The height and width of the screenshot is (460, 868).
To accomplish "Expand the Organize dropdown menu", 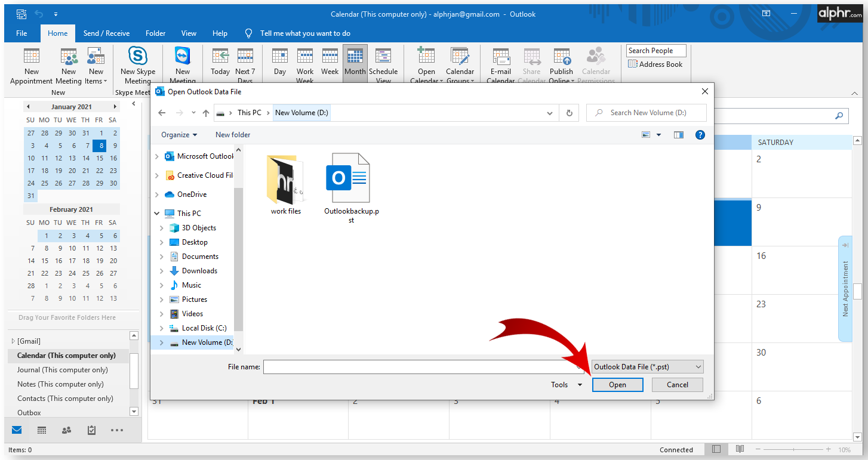I will click(x=179, y=135).
